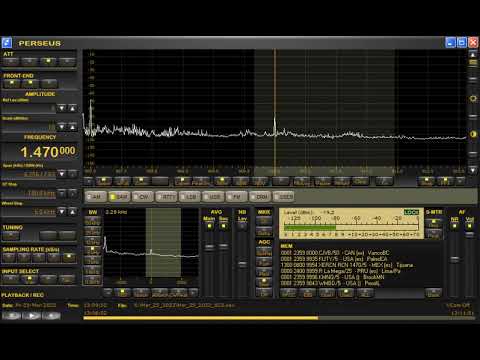Click the bottom BW bandwidth filter button
This screenshot has height=360, width=480.
tap(92, 281)
